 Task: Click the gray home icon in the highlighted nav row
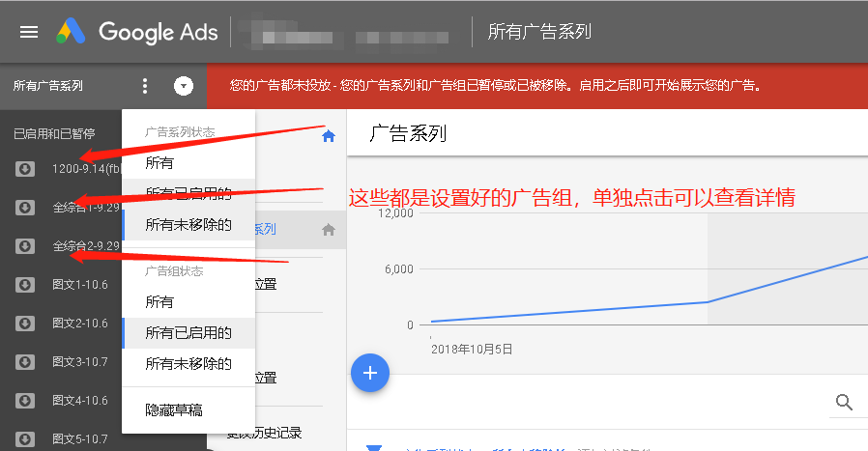click(329, 229)
